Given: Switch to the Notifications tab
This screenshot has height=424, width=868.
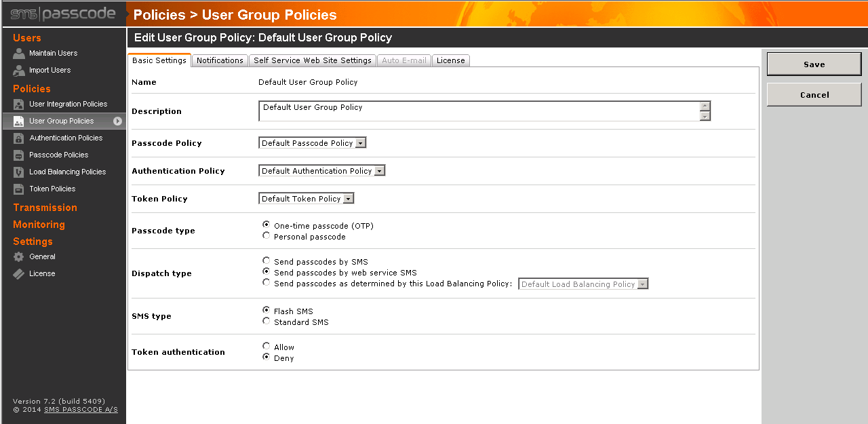Looking at the screenshot, I should [x=220, y=60].
